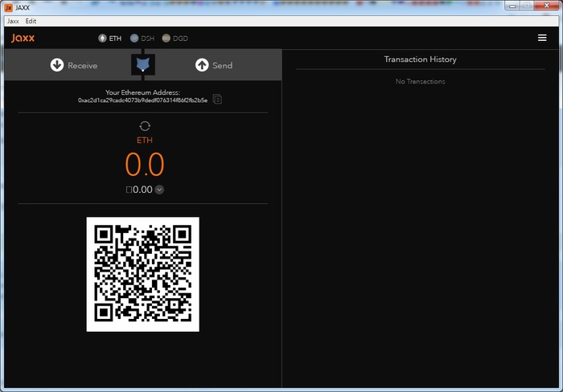Image resolution: width=563 pixels, height=392 pixels.
Task: Click the JAXX title bar app icon
Action: 9,7
